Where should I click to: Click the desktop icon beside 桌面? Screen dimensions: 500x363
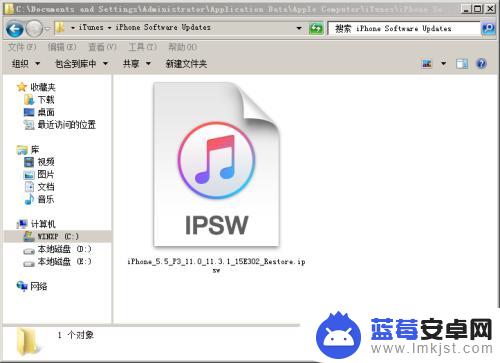point(29,112)
